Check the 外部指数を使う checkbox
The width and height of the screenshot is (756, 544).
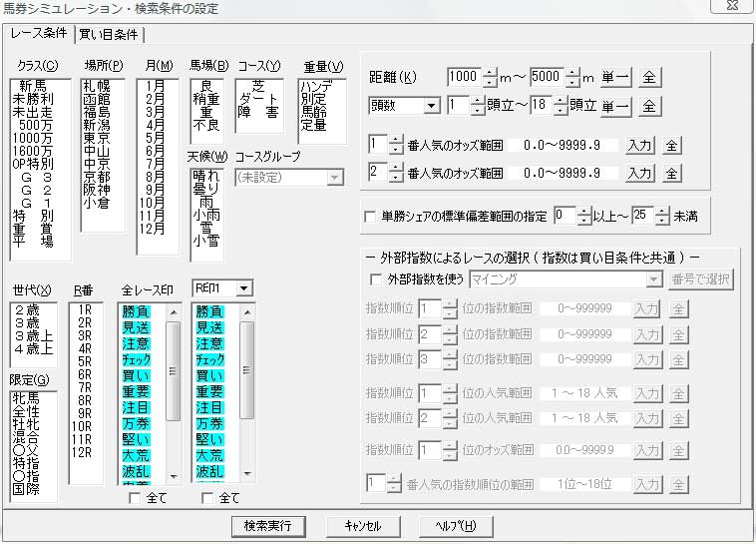(x=375, y=280)
